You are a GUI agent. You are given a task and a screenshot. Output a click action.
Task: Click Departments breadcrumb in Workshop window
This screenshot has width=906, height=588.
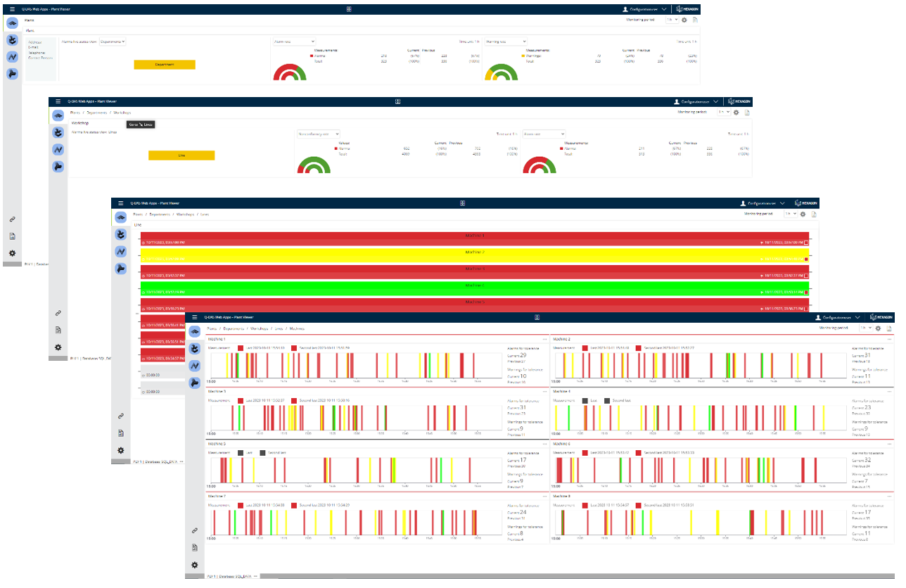tap(96, 113)
